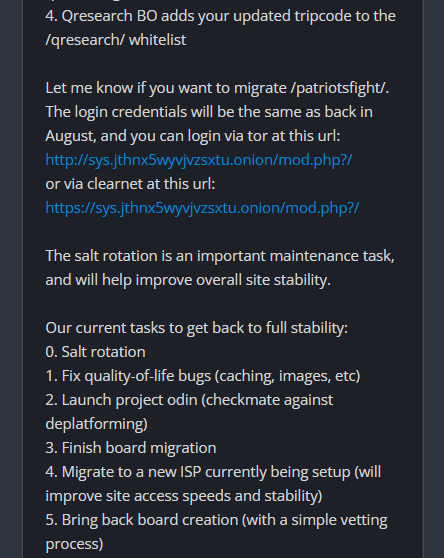
Task: Click 'and will help improve overall site stability' line
Action: coord(188,280)
